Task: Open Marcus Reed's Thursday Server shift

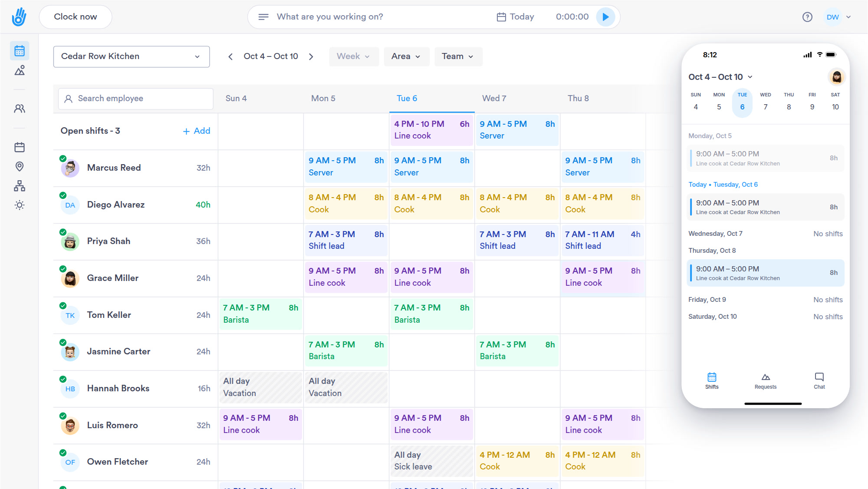Action: click(603, 167)
